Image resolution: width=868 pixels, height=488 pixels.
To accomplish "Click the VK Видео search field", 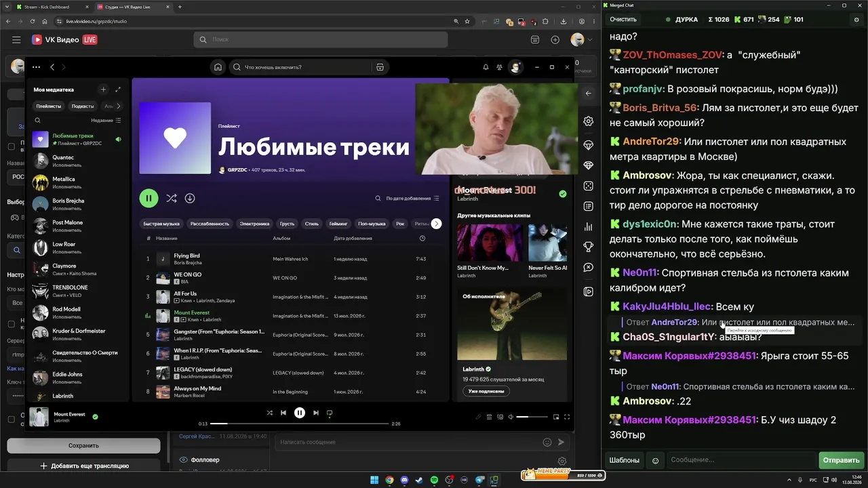I will point(321,40).
